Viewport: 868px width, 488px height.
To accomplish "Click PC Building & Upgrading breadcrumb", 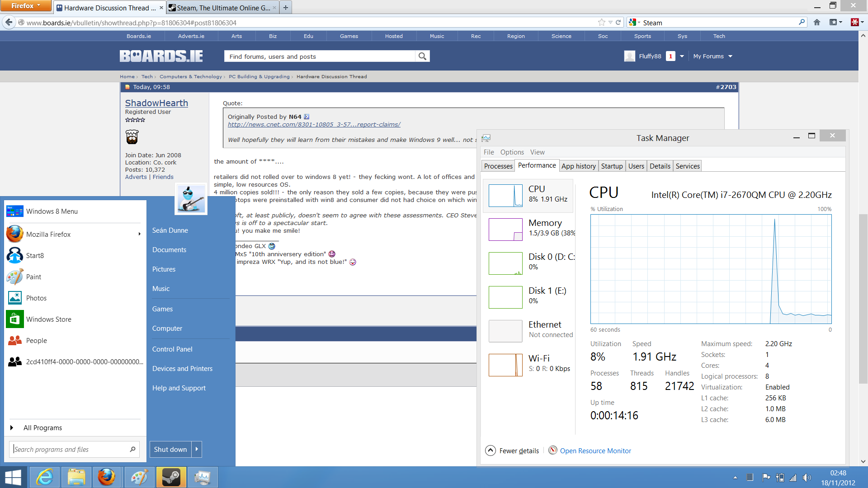I will [x=259, y=76].
